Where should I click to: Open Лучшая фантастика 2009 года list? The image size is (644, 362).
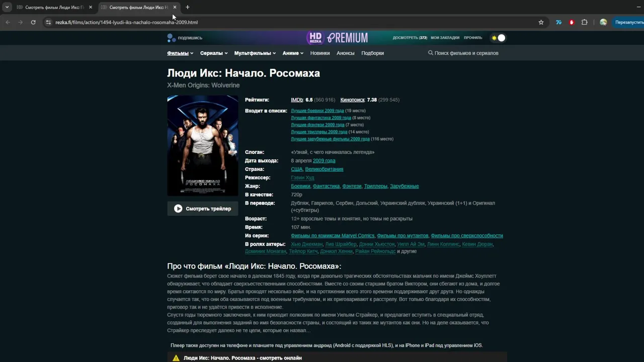pos(321,118)
